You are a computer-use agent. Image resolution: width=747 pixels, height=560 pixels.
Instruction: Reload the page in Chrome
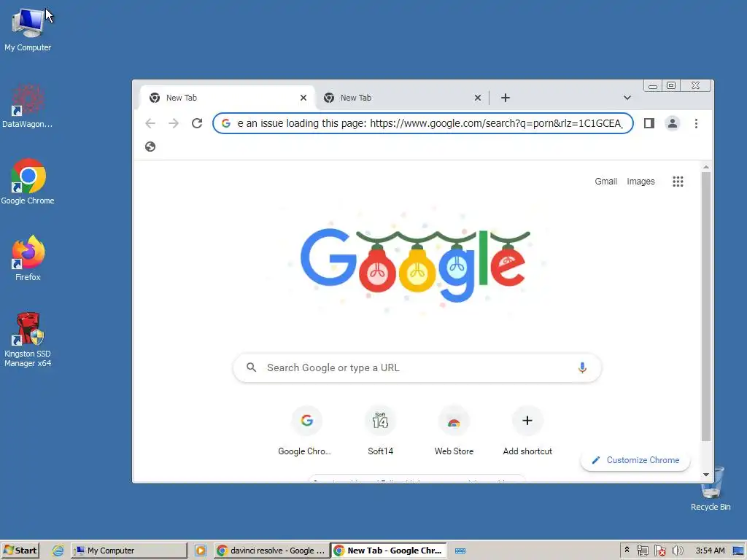[x=197, y=123]
